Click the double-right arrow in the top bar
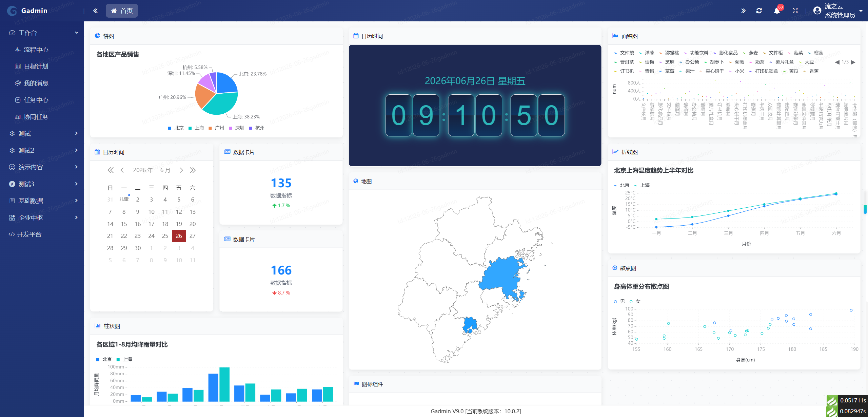868x417 pixels. [x=743, y=11]
